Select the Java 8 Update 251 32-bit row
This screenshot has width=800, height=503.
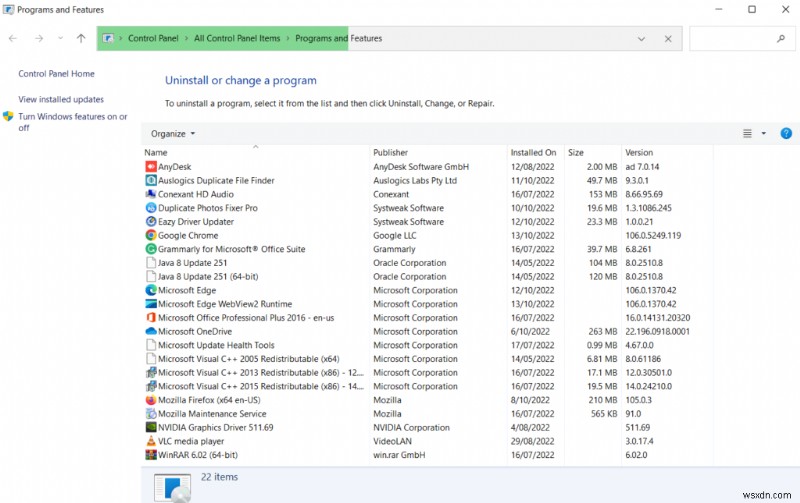(x=427, y=263)
